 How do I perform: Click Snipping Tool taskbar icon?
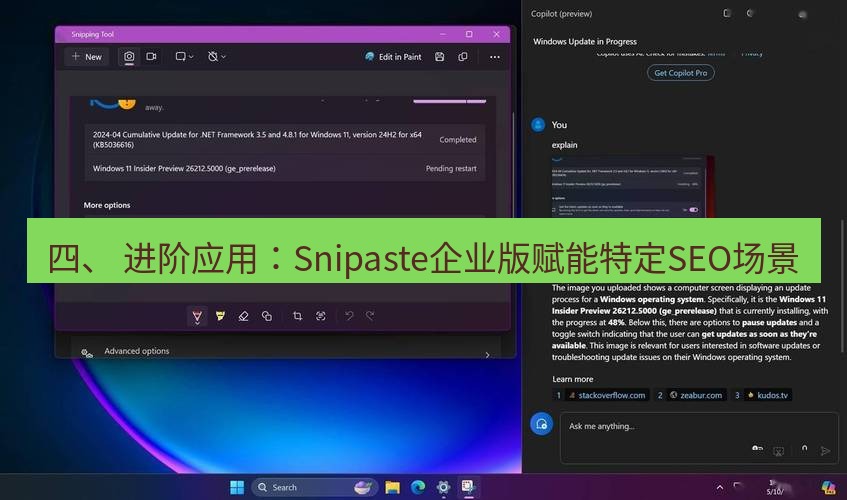pyautogui.click(x=468, y=487)
